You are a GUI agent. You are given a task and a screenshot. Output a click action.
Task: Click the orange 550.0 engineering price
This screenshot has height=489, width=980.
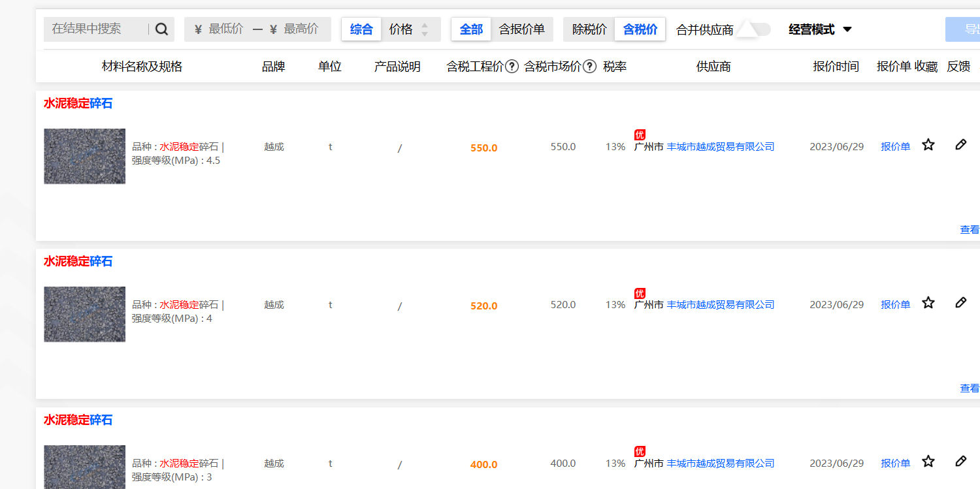(x=484, y=148)
